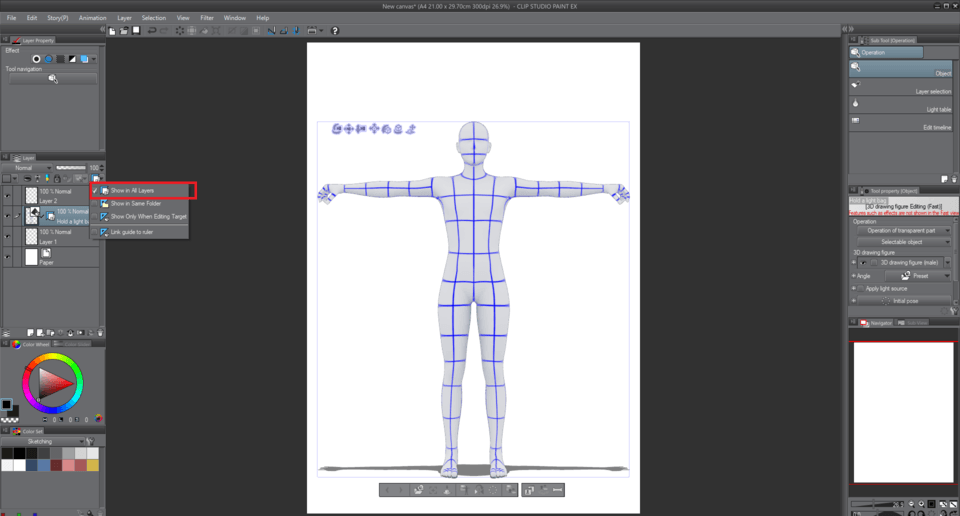Switch to the Sub View tab
Image resolution: width=960 pixels, height=516 pixels.
(913, 323)
